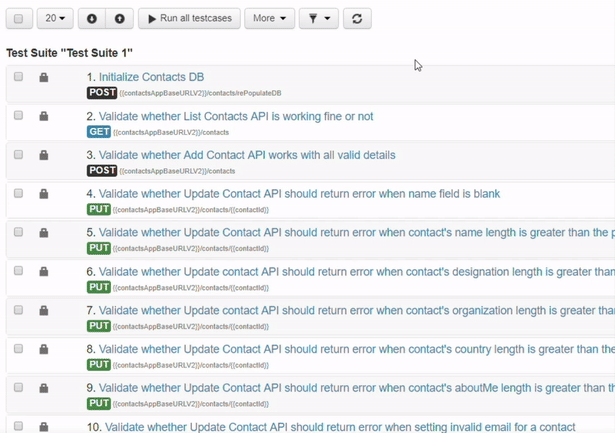This screenshot has height=433, width=615.
Task: Click the refresh icon button
Action: pyautogui.click(x=357, y=19)
